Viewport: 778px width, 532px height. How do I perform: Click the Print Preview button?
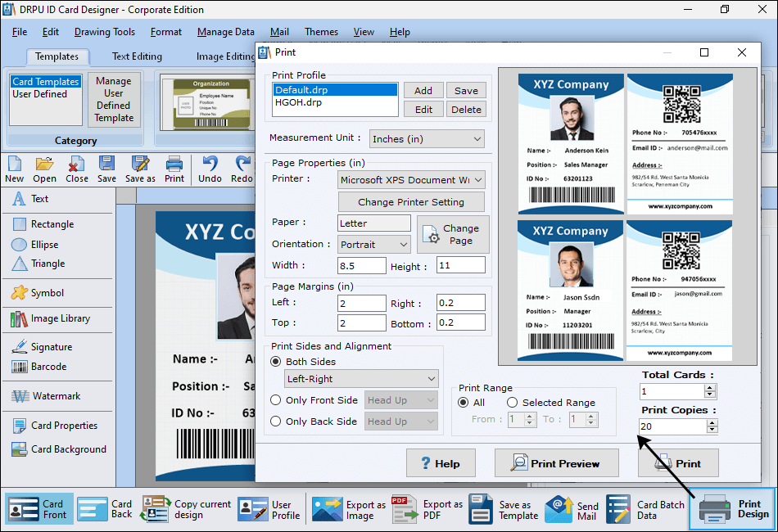(556, 463)
